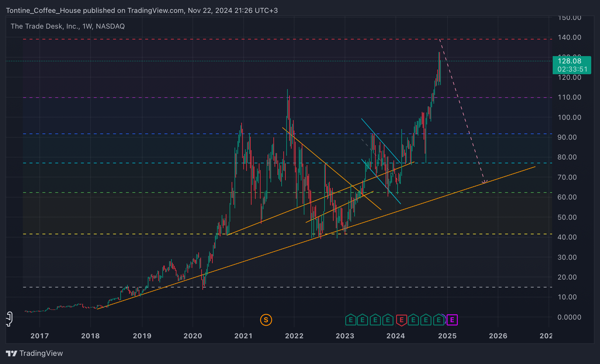600x364 pixels.
Task: Click the leftmost green E earnings marker
Action: click(351, 320)
